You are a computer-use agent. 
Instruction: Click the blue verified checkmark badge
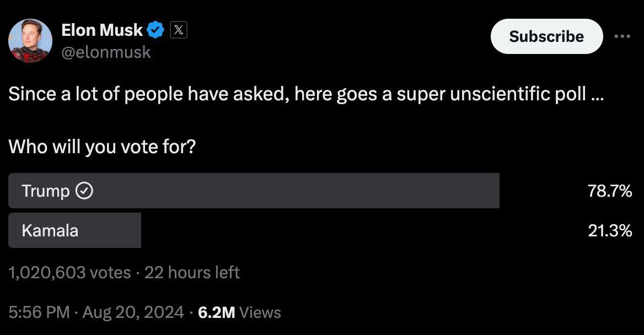[156, 30]
